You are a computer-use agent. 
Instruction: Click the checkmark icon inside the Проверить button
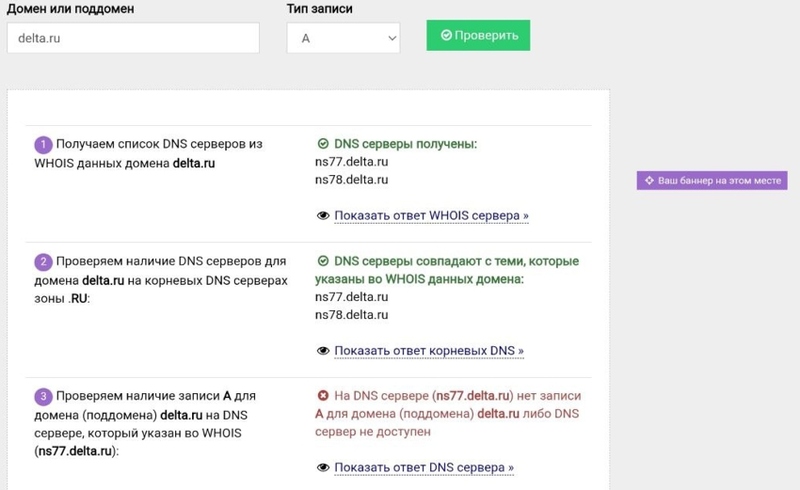[x=446, y=35]
